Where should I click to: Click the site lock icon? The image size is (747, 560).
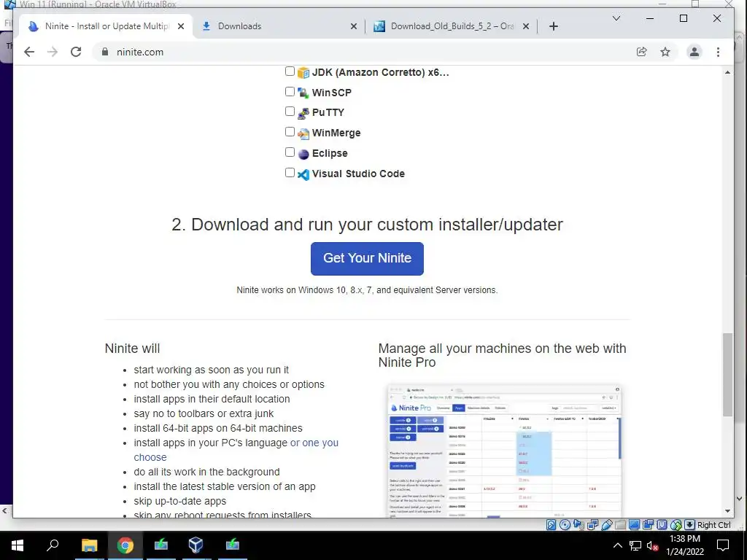point(105,52)
